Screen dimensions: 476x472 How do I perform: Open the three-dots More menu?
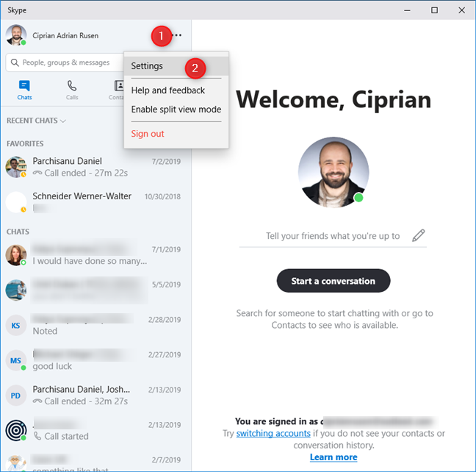(x=177, y=35)
